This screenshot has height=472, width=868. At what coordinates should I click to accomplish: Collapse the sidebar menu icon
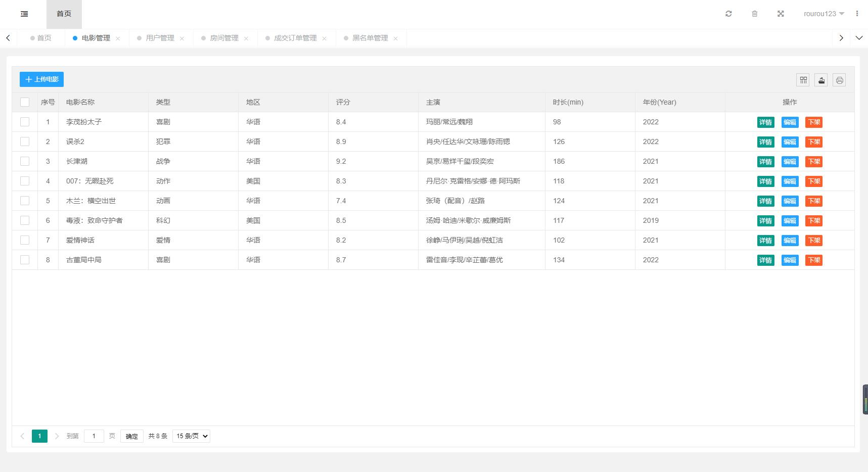(x=24, y=14)
